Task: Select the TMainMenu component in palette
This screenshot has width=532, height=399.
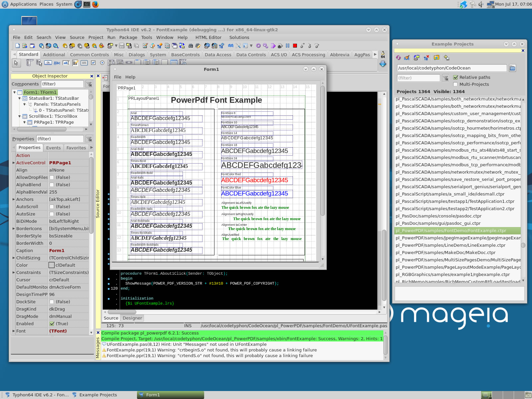Action: click(30, 63)
